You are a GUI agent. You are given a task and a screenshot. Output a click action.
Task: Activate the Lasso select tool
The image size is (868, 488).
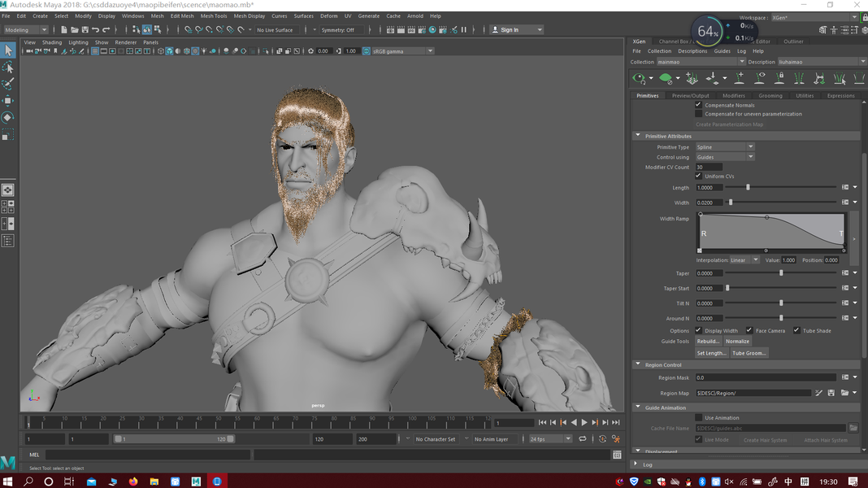(x=8, y=68)
